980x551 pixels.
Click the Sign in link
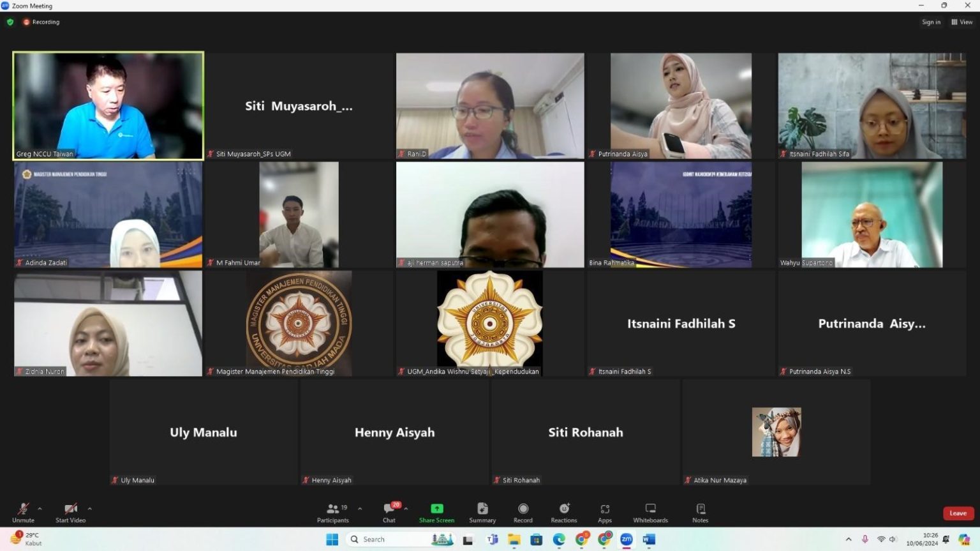[931, 22]
